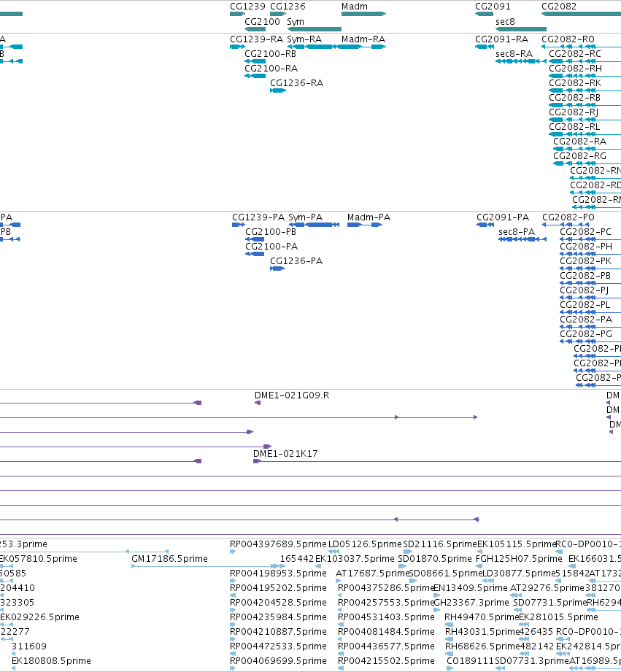This screenshot has width=621, height=672.
Task: Select EST RP004531403.5prime
Action: 340,625
